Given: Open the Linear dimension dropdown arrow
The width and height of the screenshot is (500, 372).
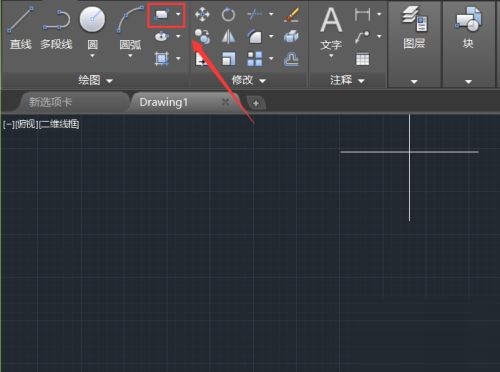Looking at the screenshot, I should pos(379,14).
